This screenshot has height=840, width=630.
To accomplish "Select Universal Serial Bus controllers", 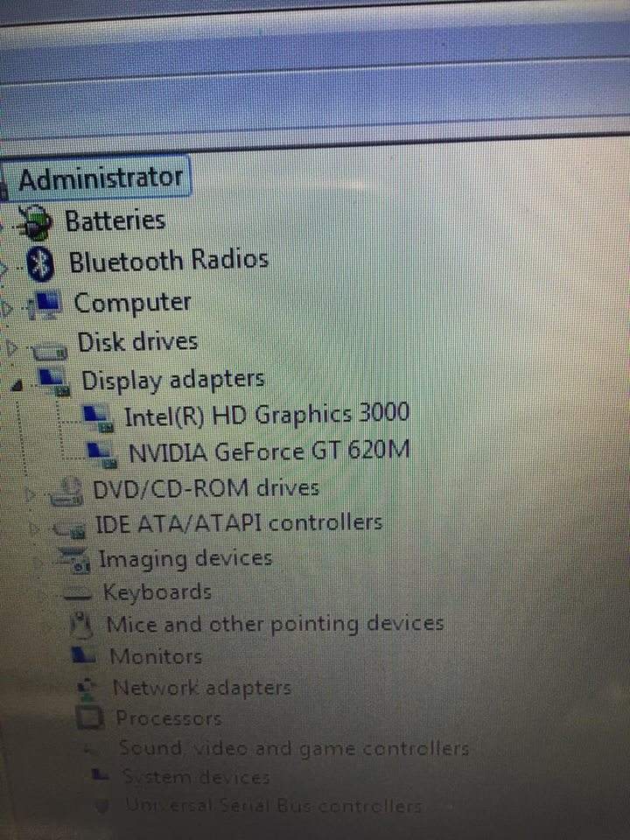I will pyautogui.click(x=274, y=805).
